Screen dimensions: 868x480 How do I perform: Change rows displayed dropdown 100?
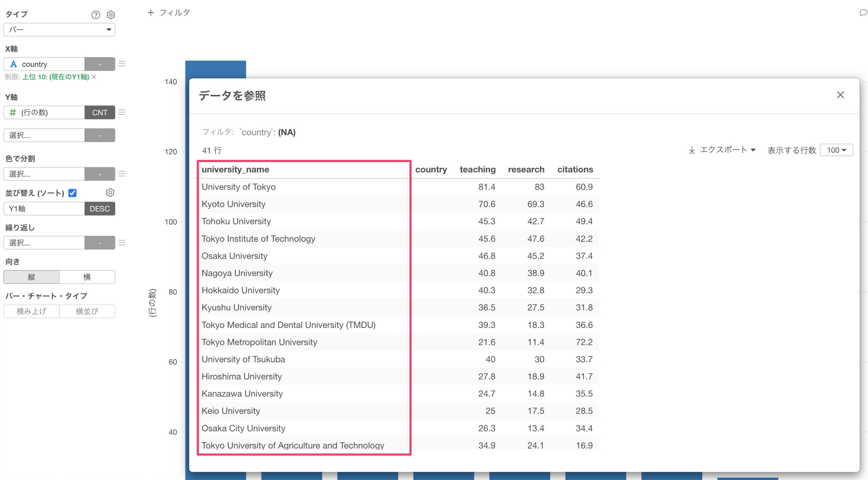coord(836,150)
